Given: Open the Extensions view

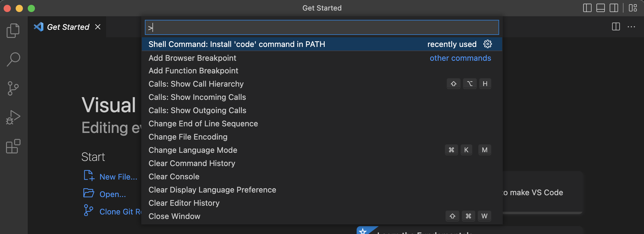Looking at the screenshot, I should point(13,146).
